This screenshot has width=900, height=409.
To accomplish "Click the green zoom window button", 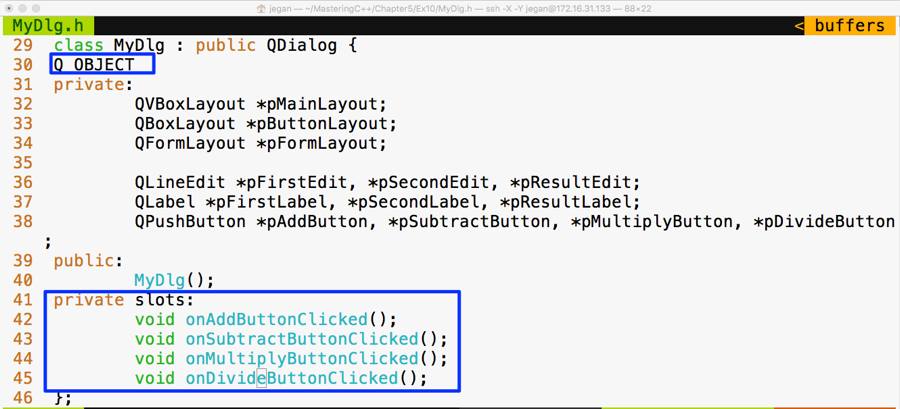I will (36, 9).
